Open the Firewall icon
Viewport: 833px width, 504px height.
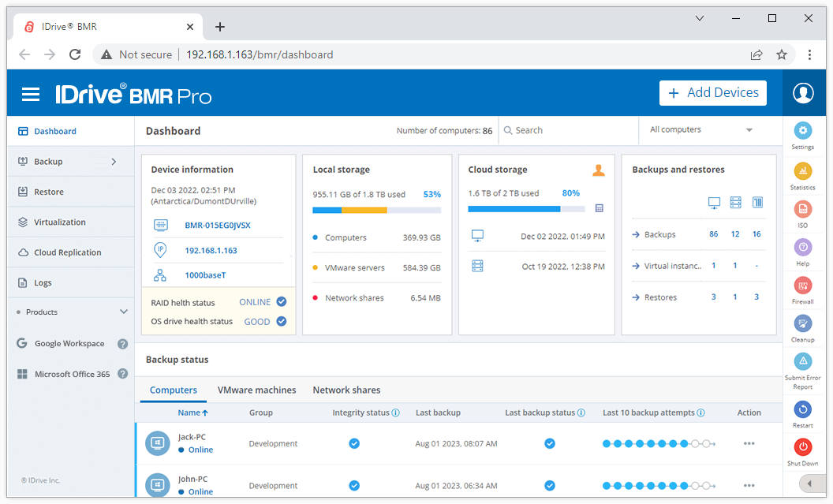[803, 286]
